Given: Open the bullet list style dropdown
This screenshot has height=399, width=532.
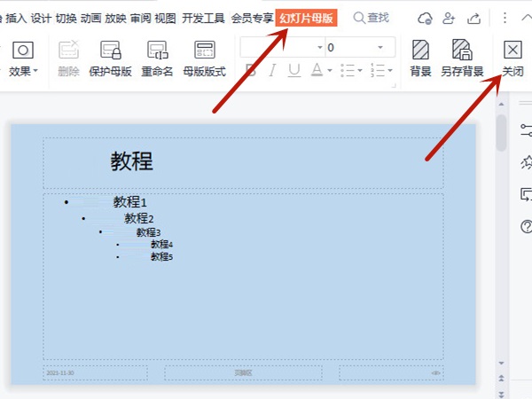Looking at the screenshot, I should (x=360, y=71).
